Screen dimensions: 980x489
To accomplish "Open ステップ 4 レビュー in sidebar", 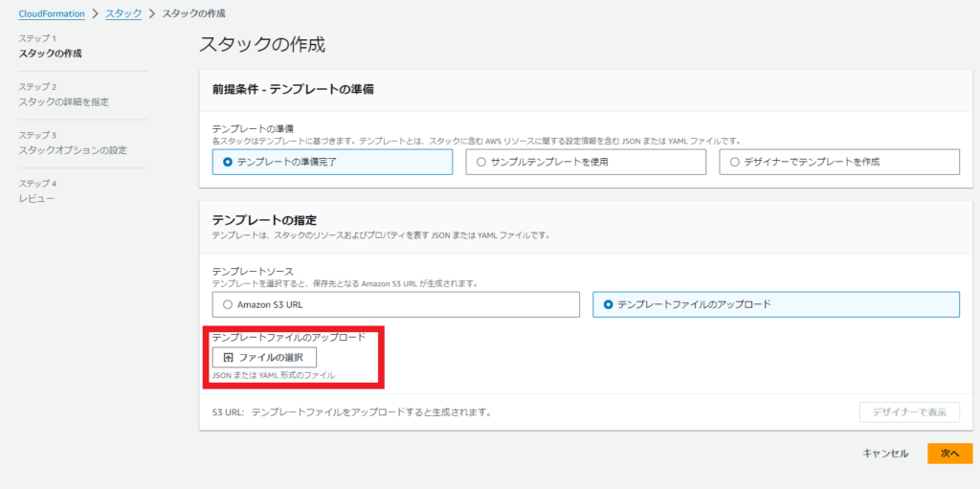I will [36, 198].
